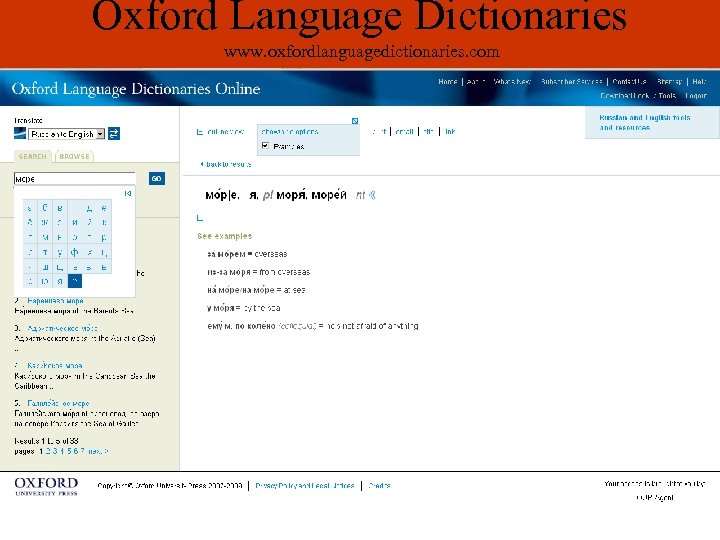Insert letter Ю from Cyrillic keyboard
This screenshot has height=540, width=720.
coord(45,281)
